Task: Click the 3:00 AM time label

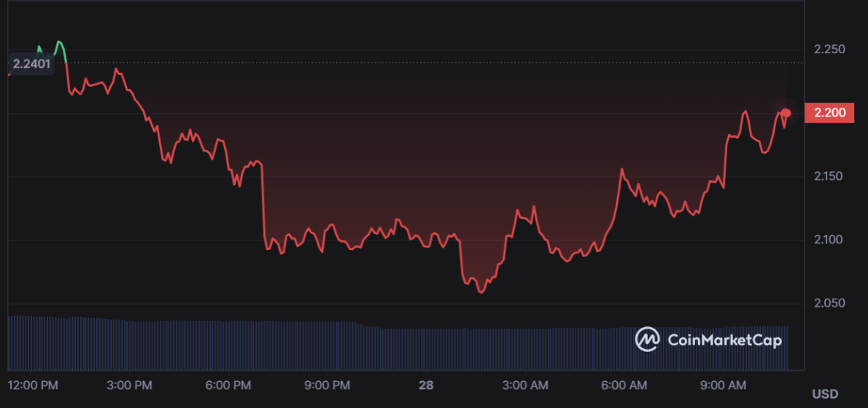Action: click(x=527, y=385)
